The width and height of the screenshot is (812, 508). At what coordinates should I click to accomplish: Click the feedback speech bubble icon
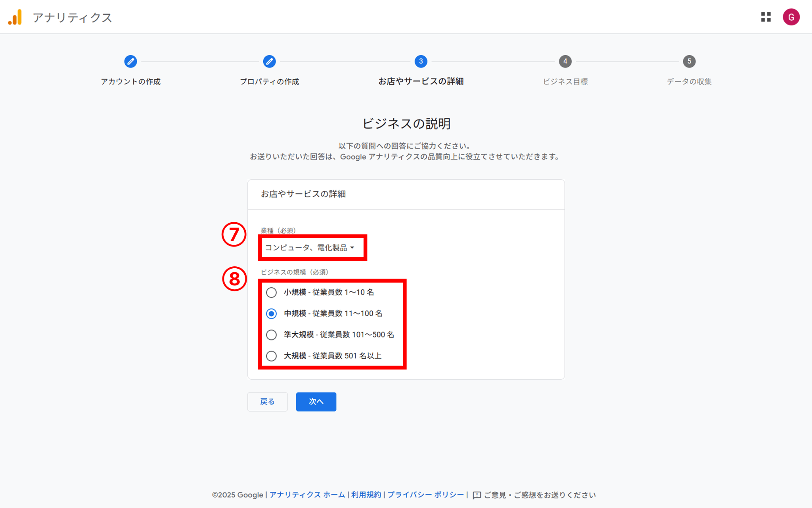(477, 495)
